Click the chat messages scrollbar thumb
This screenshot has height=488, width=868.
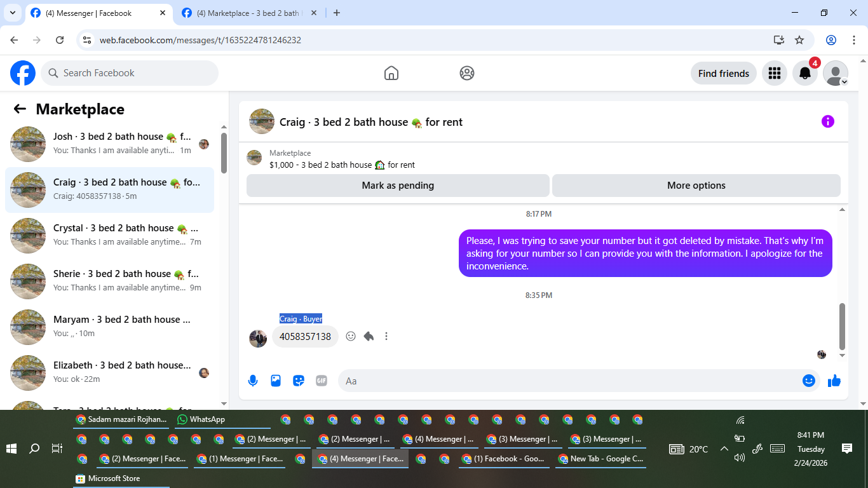(843, 327)
